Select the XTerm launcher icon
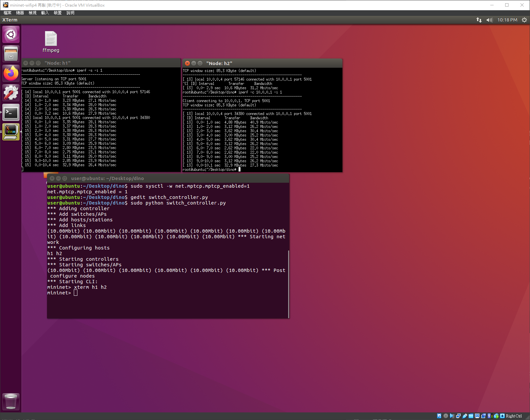 click(11, 132)
